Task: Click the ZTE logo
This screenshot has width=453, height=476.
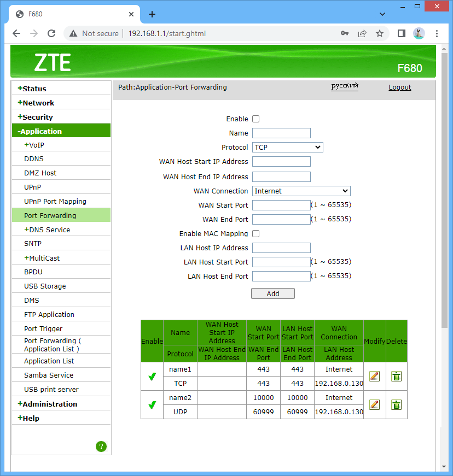Action: pos(53,62)
